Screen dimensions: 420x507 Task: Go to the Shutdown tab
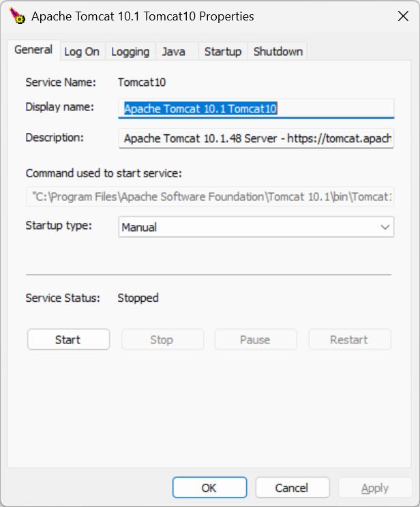click(277, 52)
